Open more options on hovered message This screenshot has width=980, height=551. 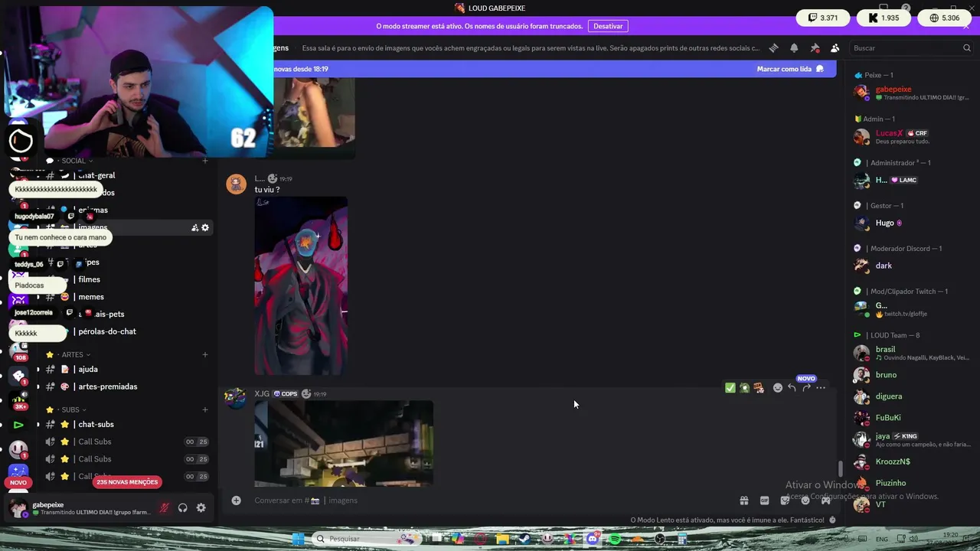(821, 388)
